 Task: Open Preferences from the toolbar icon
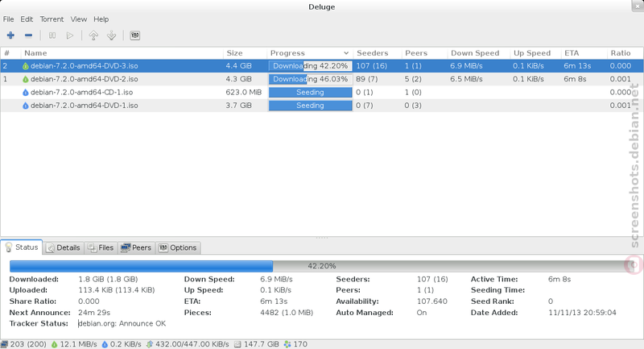pos(134,35)
